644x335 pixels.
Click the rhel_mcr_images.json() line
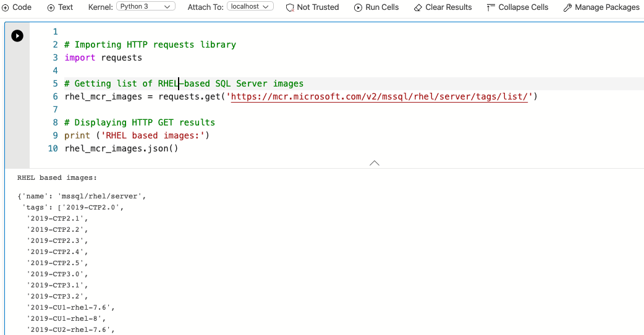[121, 148]
